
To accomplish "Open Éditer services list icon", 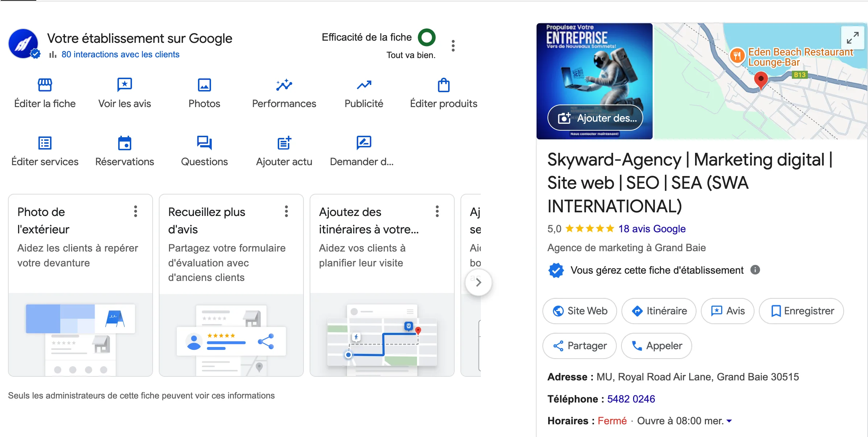I will coord(45,143).
